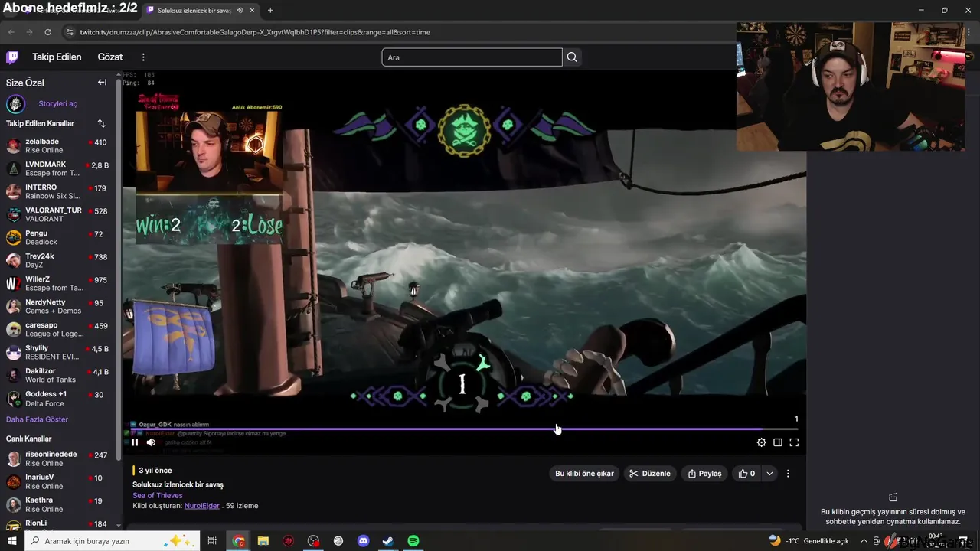The image size is (980, 551).
Task: Open the LVNDMARK channel
Action: [x=58, y=168]
